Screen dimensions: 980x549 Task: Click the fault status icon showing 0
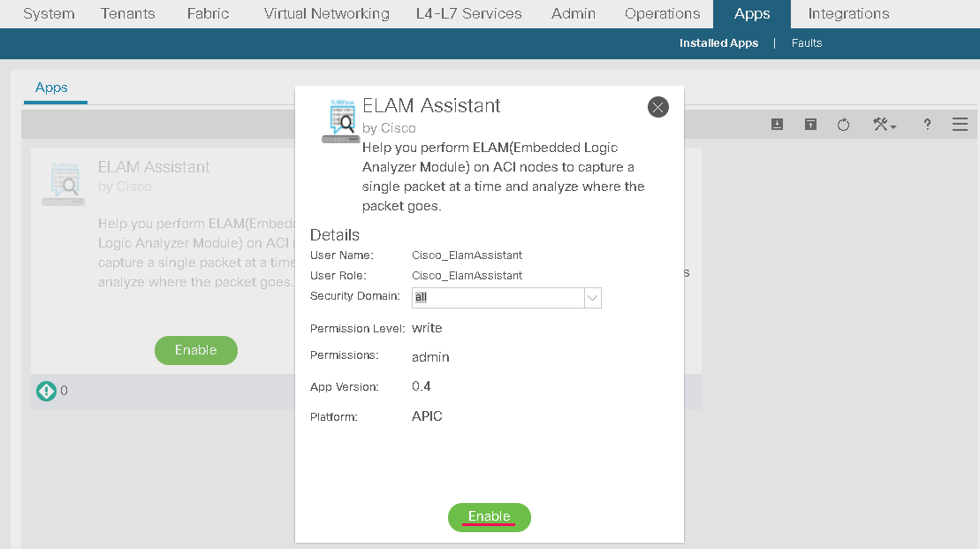pos(46,391)
